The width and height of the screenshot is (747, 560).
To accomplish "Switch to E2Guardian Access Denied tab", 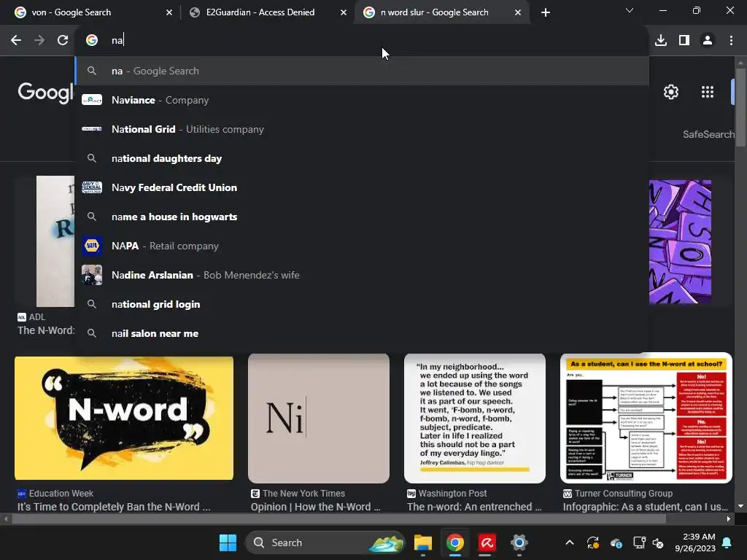I will tap(267, 12).
